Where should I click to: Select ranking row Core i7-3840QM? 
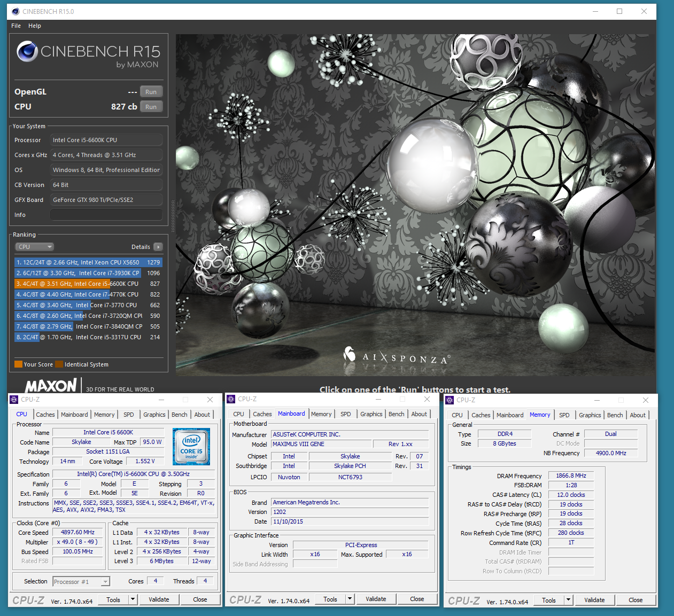(88, 326)
